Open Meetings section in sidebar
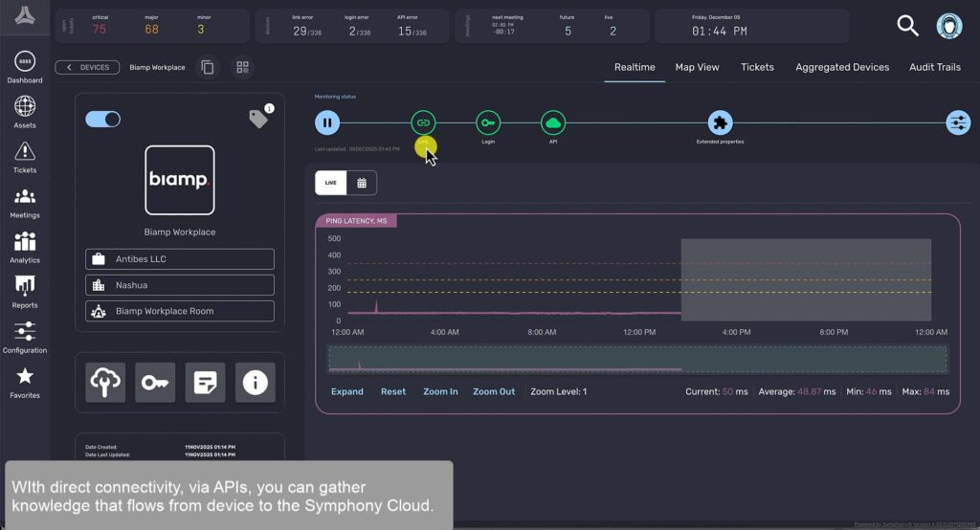 point(24,203)
